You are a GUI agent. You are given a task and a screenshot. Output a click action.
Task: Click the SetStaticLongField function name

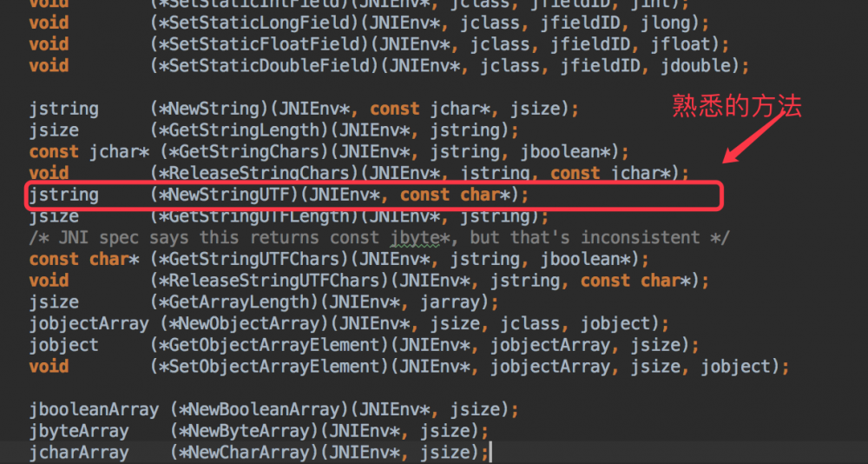pyautogui.click(x=265, y=23)
